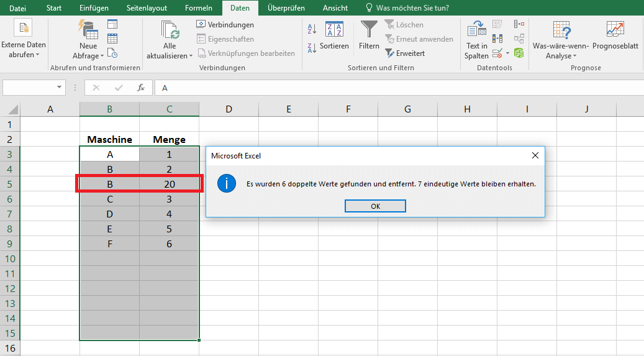This screenshot has height=356, width=644.
Task: Switch to the Einfügen tab
Action: 94,8
